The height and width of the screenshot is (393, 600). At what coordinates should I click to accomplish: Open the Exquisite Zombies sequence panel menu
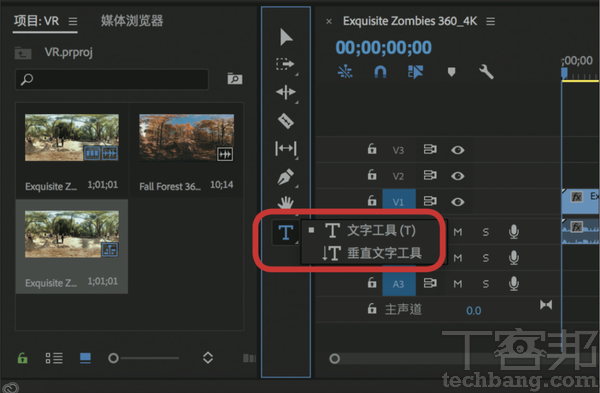click(491, 21)
